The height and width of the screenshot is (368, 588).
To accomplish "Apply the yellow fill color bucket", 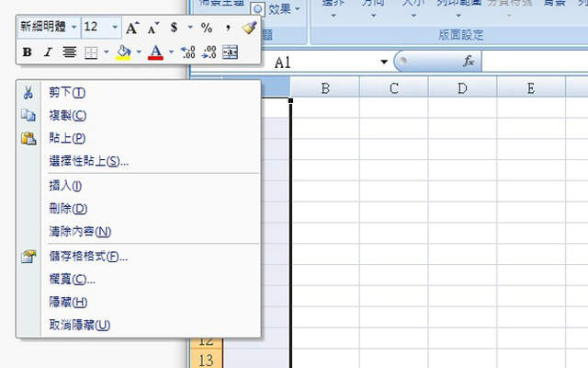I will click(123, 52).
